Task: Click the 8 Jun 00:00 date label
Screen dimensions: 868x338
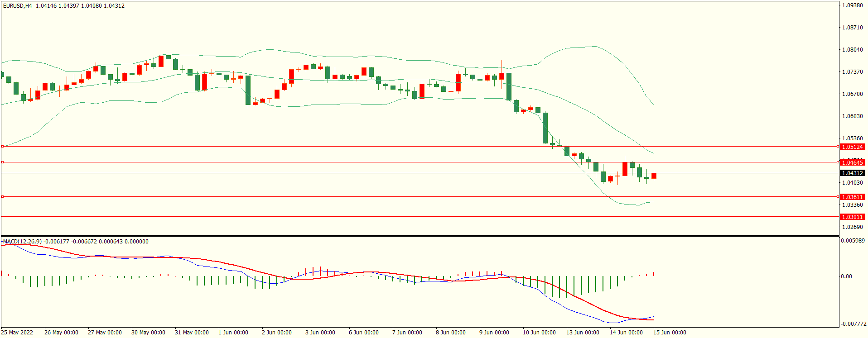Action: coord(451,333)
